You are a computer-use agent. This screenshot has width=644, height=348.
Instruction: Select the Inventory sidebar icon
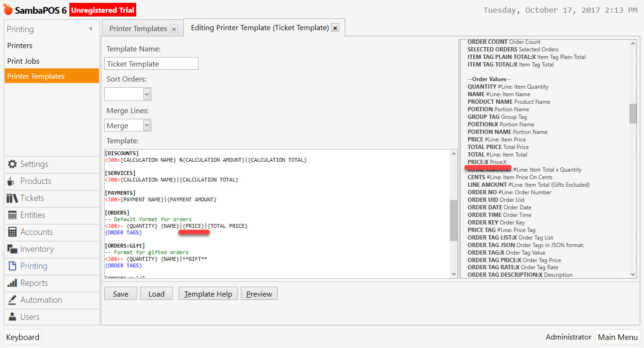click(x=13, y=249)
